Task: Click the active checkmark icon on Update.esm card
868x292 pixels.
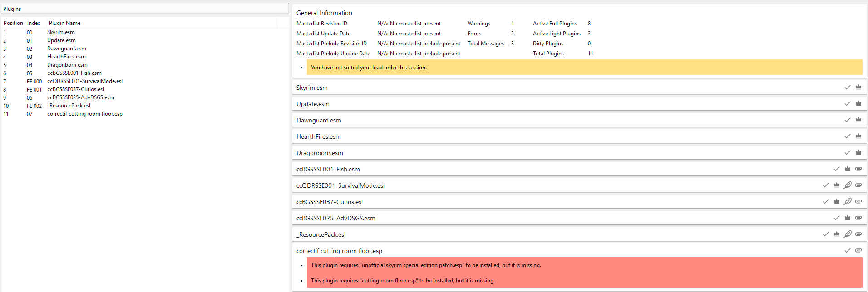Action: [x=848, y=103]
